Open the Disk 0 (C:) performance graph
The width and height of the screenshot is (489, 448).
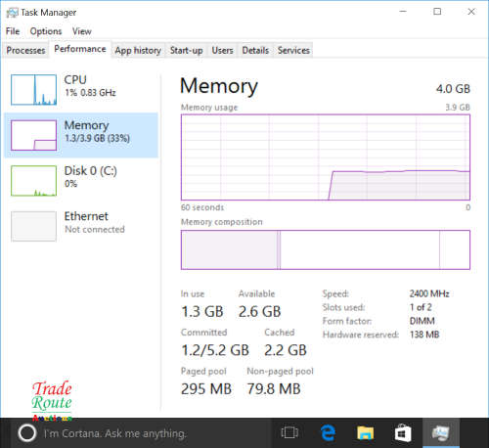33,181
